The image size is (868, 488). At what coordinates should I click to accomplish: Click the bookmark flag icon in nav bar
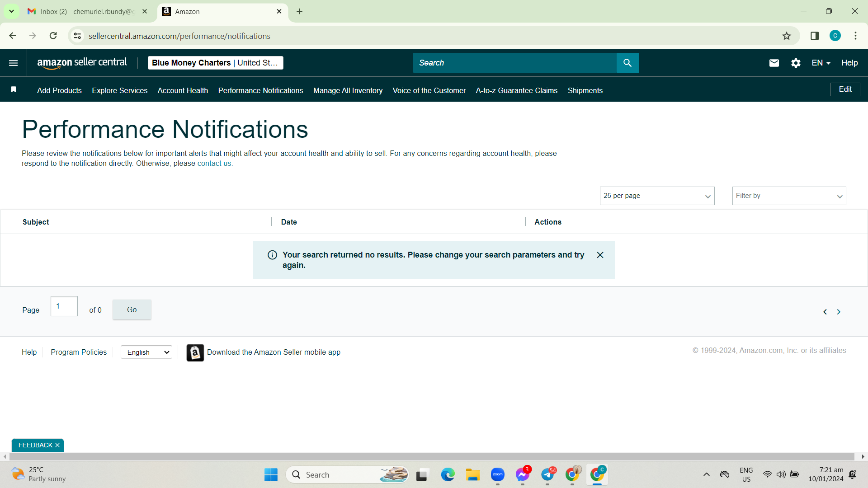14,89
